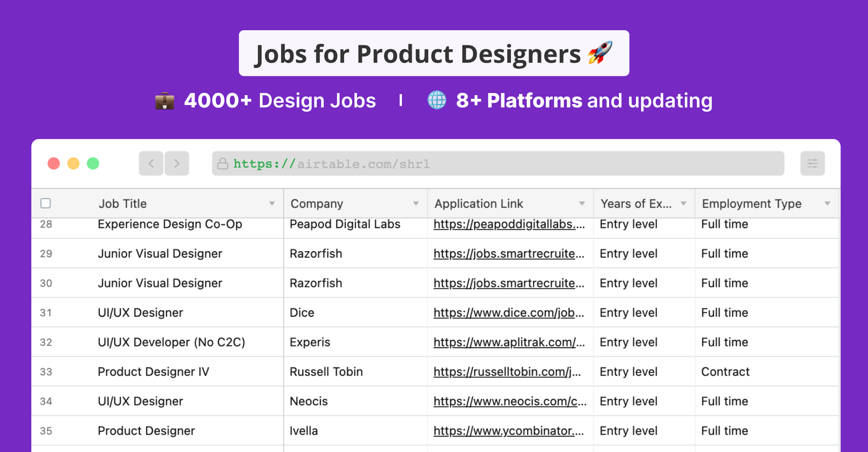
Task: Select the Job Title column header
Action: (157, 204)
